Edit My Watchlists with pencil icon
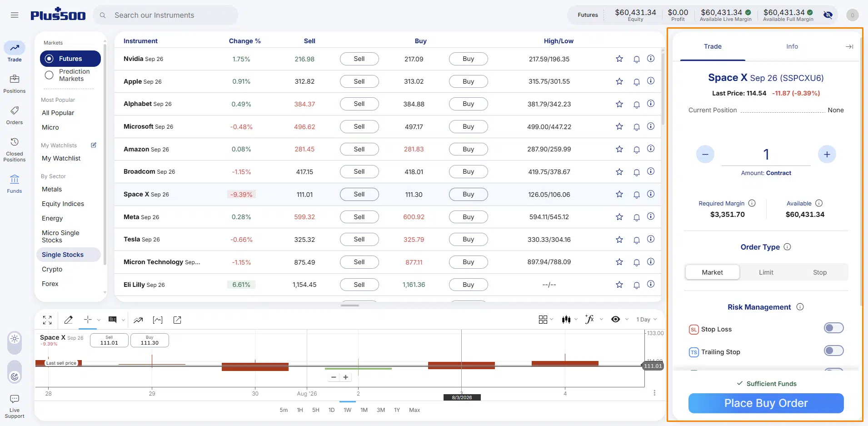Screen dimensions: 868x426 tap(94, 145)
